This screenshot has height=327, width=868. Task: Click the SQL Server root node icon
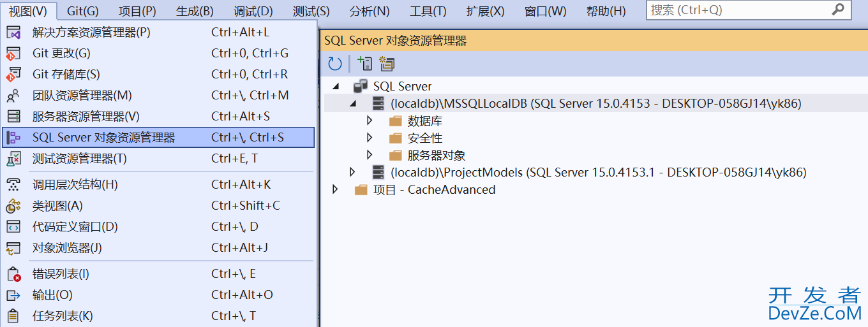pos(361,86)
